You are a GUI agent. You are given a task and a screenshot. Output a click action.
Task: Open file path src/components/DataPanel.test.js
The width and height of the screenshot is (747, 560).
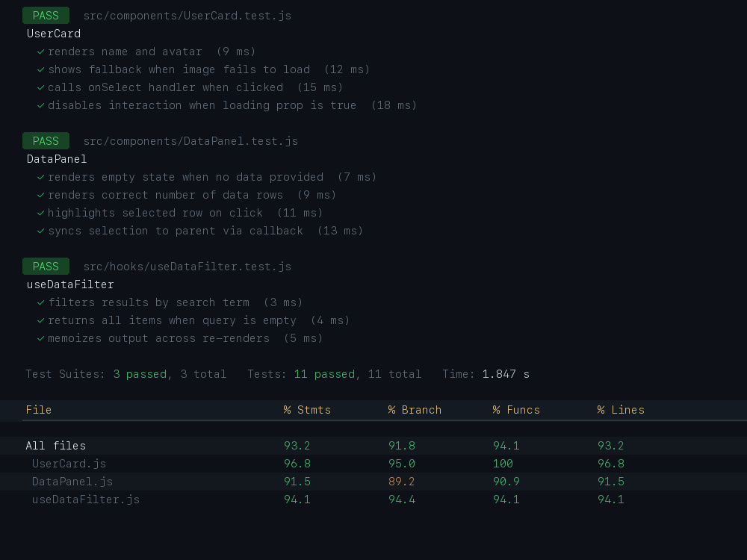(190, 141)
